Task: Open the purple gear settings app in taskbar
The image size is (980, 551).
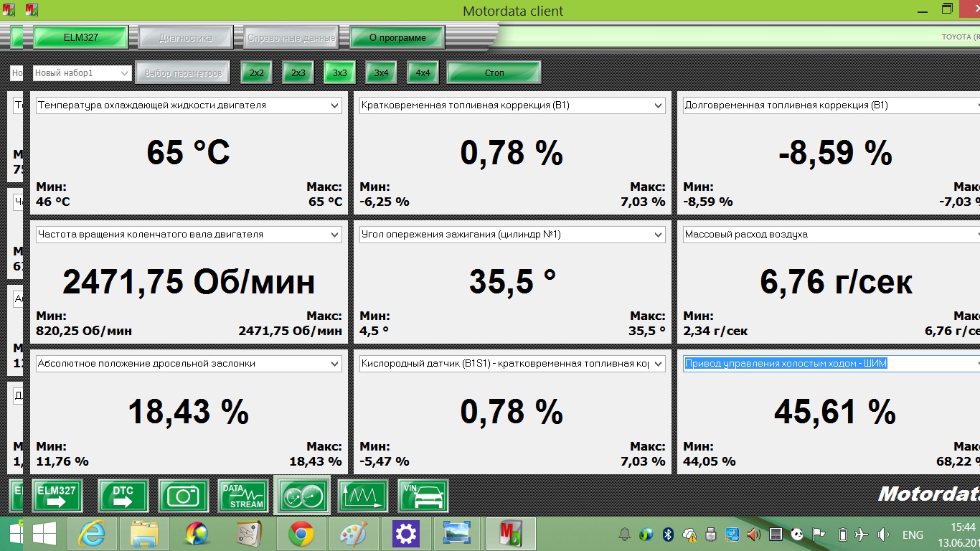Action: [x=405, y=534]
